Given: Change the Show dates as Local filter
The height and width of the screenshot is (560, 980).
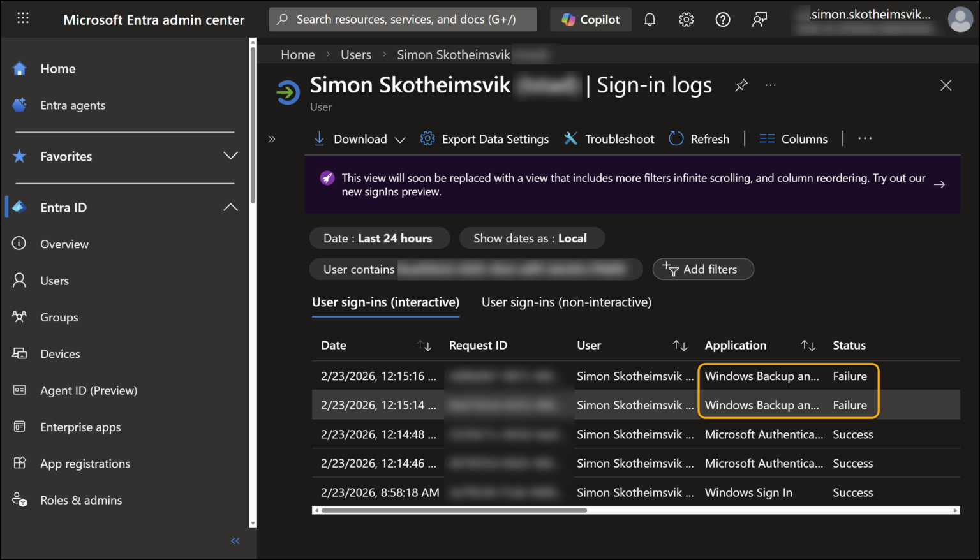Looking at the screenshot, I should [x=531, y=239].
